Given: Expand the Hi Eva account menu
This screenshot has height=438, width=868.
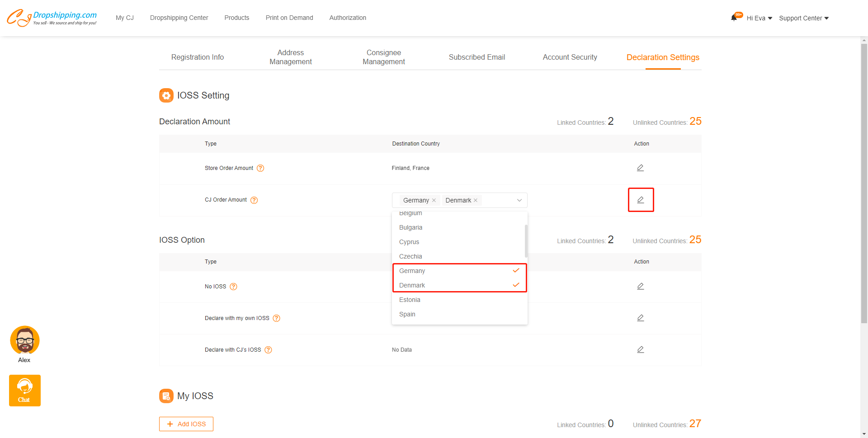Looking at the screenshot, I should (759, 18).
